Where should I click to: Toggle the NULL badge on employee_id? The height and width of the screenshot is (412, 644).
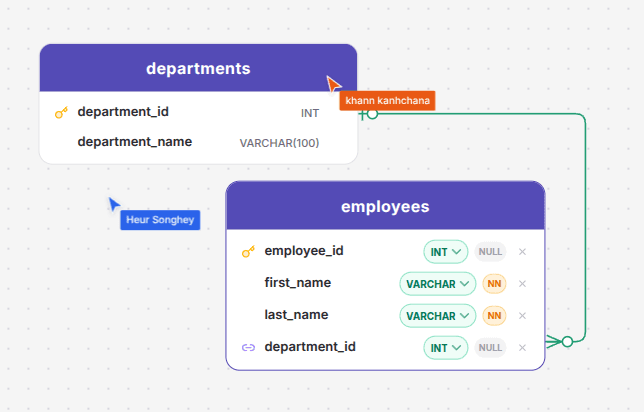pos(490,252)
